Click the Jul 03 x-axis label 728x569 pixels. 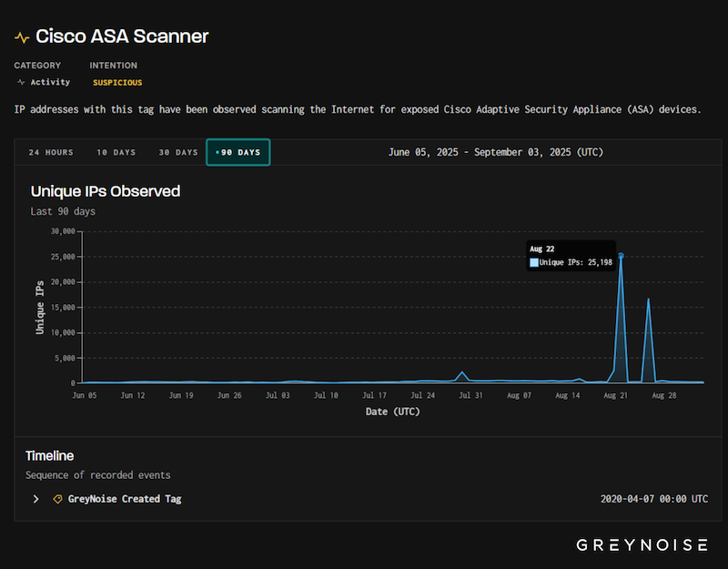[278, 395]
